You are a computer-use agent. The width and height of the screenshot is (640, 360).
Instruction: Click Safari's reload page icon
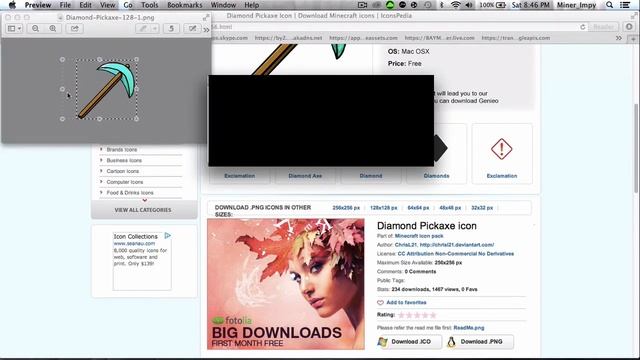(583, 27)
